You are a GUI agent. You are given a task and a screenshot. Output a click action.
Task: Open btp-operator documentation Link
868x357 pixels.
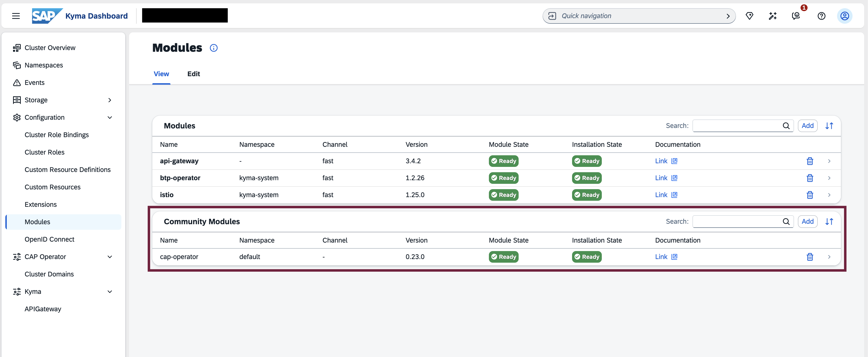pyautogui.click(x=661, y=178)
